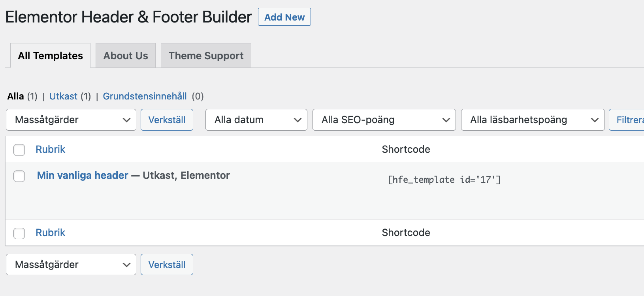Switch to the All Templates tab

pos(51,56)
